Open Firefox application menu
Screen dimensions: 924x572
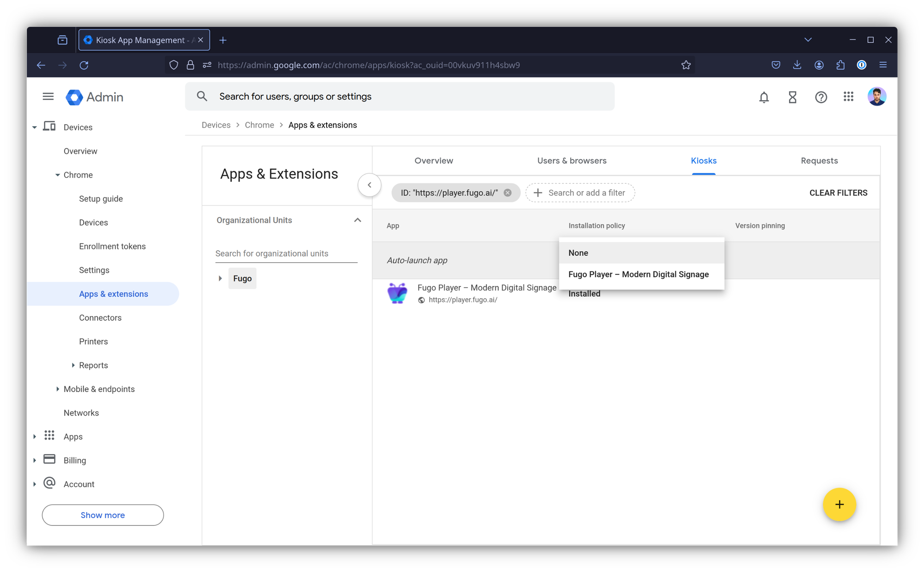click(883, 65)
